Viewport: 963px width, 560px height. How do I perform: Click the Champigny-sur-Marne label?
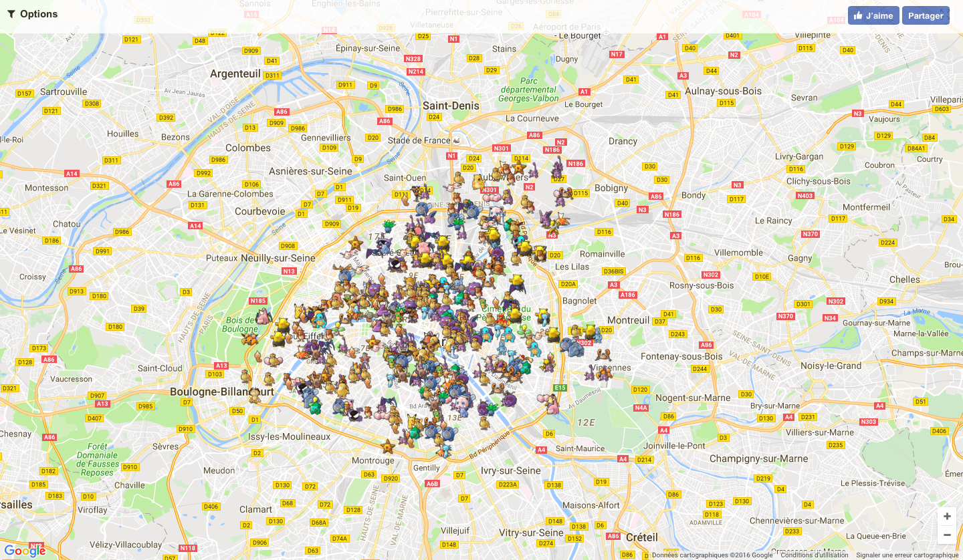pos(759,458)
